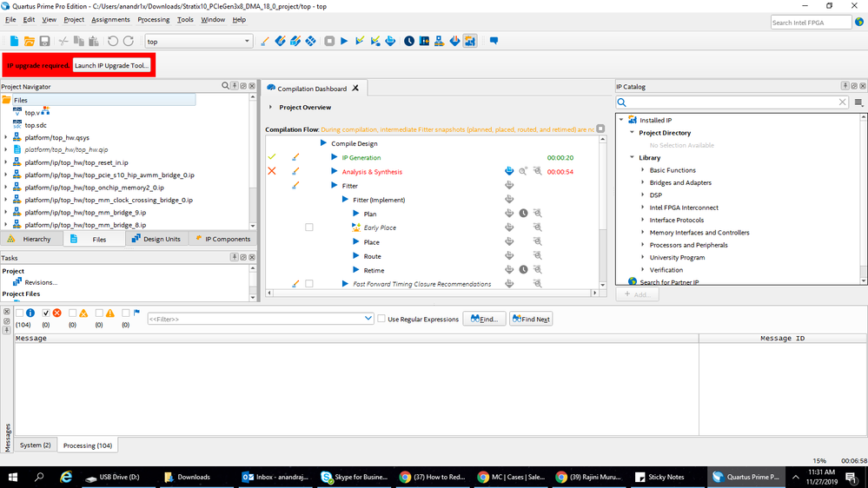Toggle the Use Regular Expressions checkbox
The image size is (868, 488).
pos(381,319)
